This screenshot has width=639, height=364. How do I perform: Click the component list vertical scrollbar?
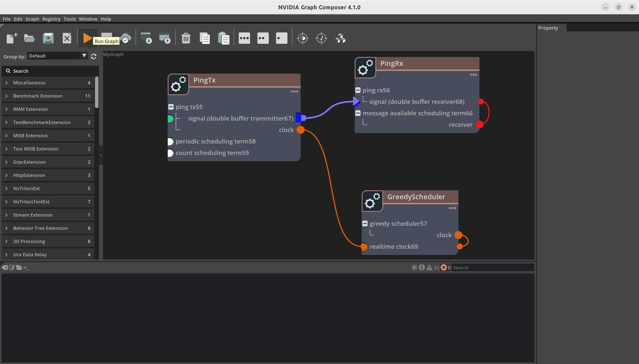click(97, 93)
